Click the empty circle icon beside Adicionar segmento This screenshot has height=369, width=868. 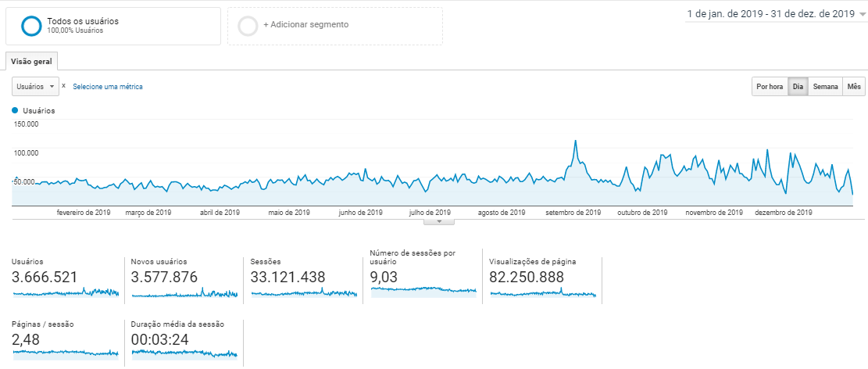tap(248, 26)
